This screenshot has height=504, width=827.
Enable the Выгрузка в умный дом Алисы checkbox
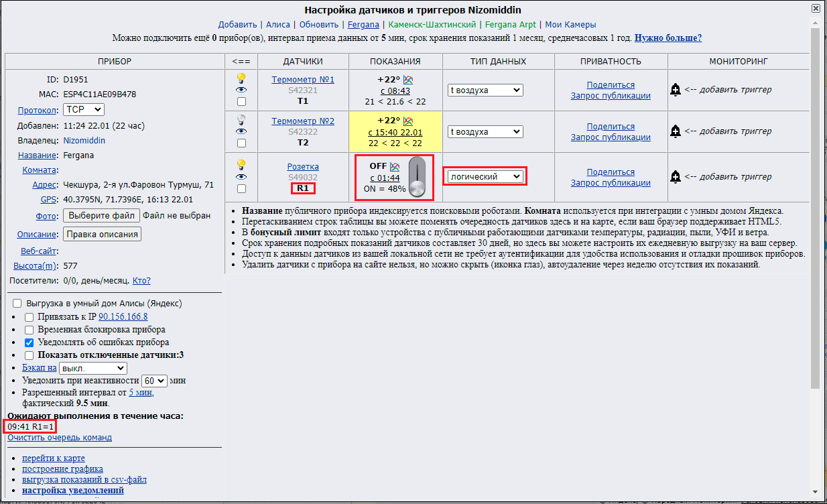(x=17, y=304)
